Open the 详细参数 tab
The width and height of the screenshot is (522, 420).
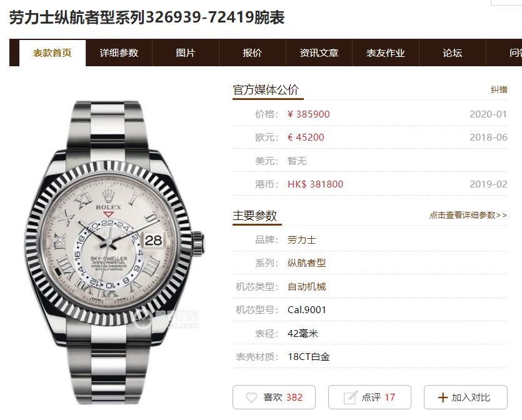click(119, 53)
